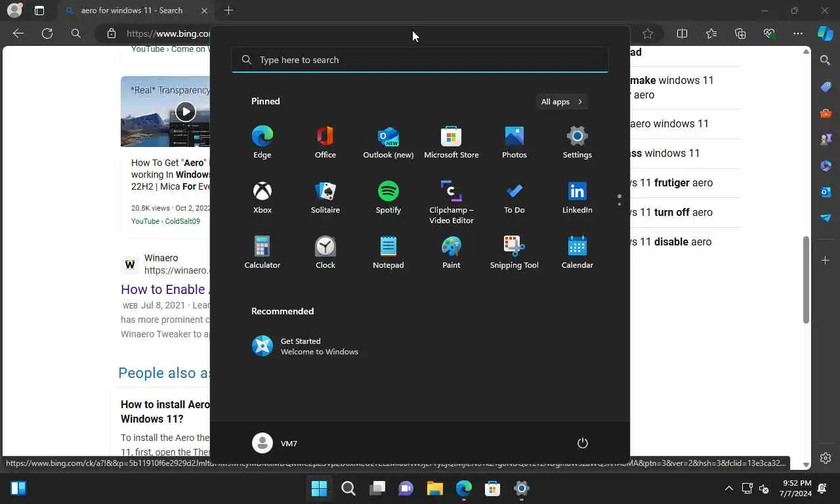Open Edge sidebar Outlook icon
Image resolution: width=840 pixels, height=504 pixels.
[x=826, y=192]
